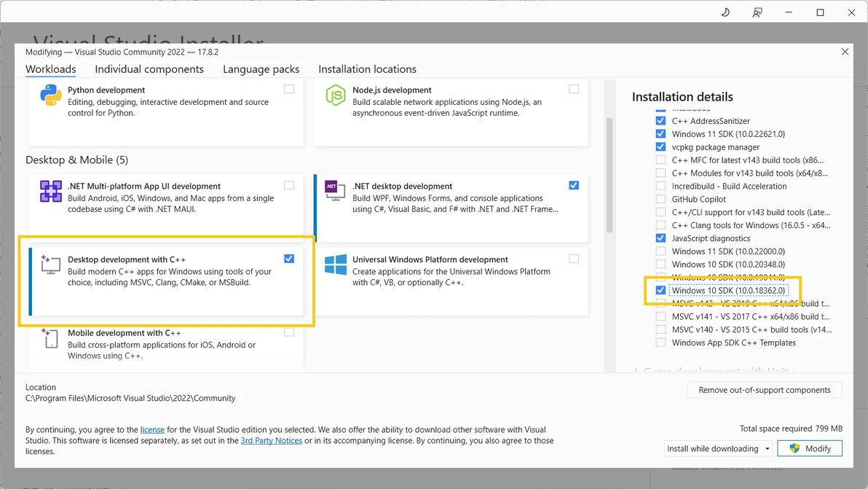Click the Desktop & Mobile (5) heading
The height and width of the screenshot is (489, 868).
coord(77,160)
